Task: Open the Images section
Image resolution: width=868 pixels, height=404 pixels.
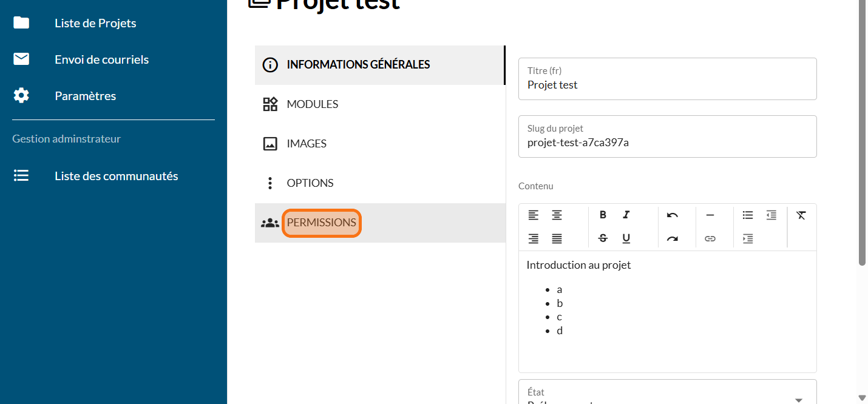Action: (306, 144)
